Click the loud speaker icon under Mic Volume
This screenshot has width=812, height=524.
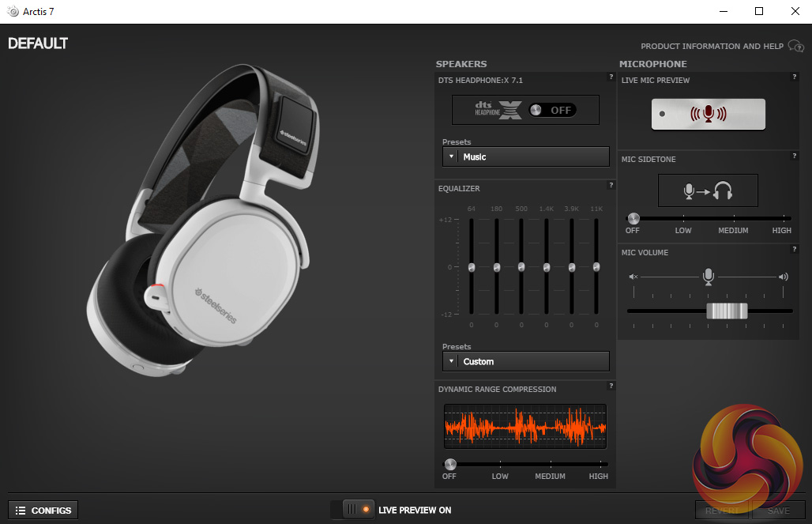pos(783,277)
